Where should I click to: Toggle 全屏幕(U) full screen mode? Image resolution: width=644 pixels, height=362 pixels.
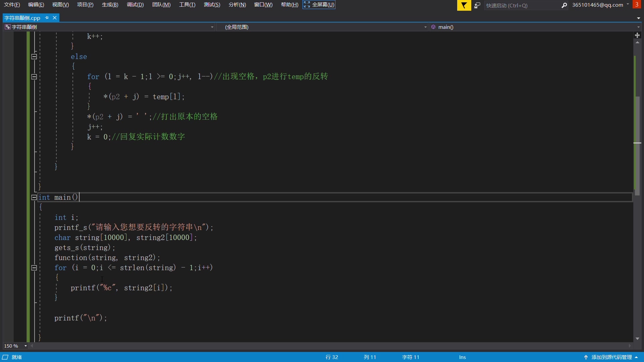tap(319, 5)
